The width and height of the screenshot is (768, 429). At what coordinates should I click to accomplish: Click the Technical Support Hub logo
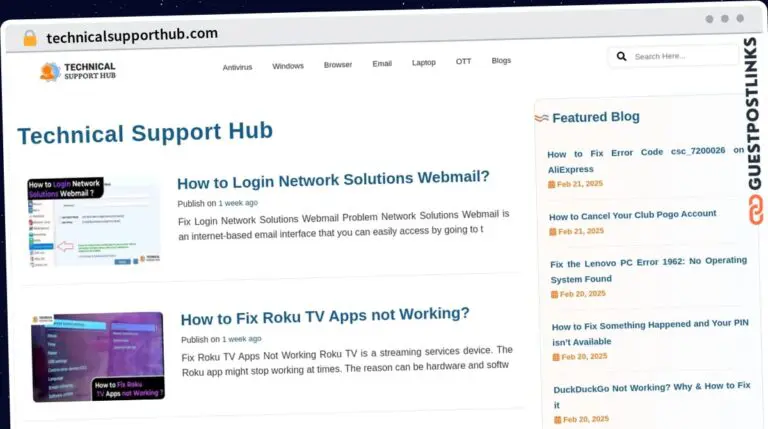click(78, 71)
